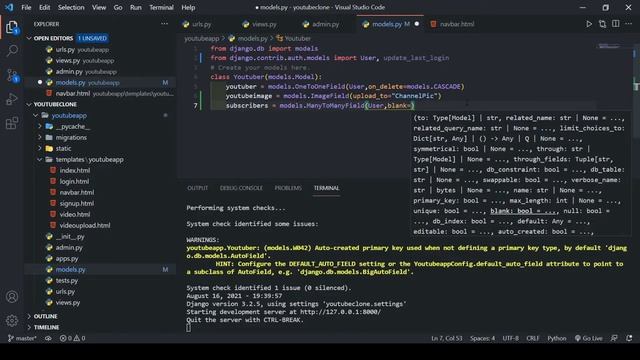Switch to the Output panel tab
The image size is (640, 360).
click(x=198, y=188)
